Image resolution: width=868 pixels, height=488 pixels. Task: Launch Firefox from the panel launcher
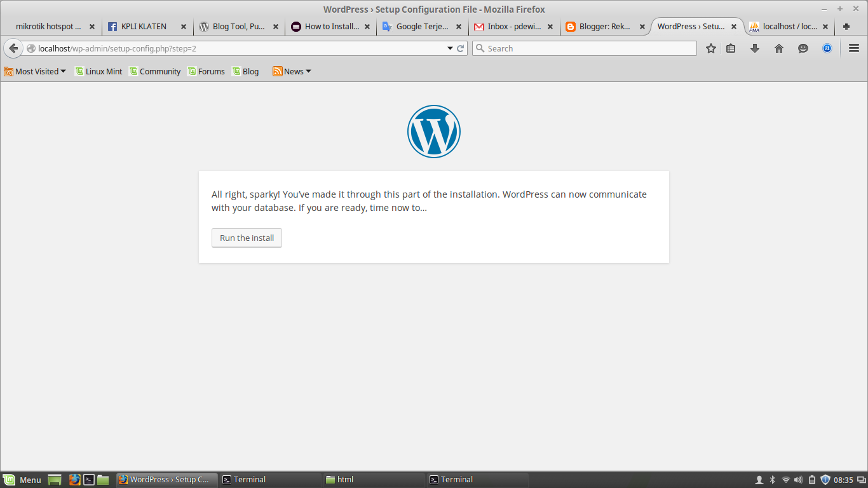coord(75,480)
